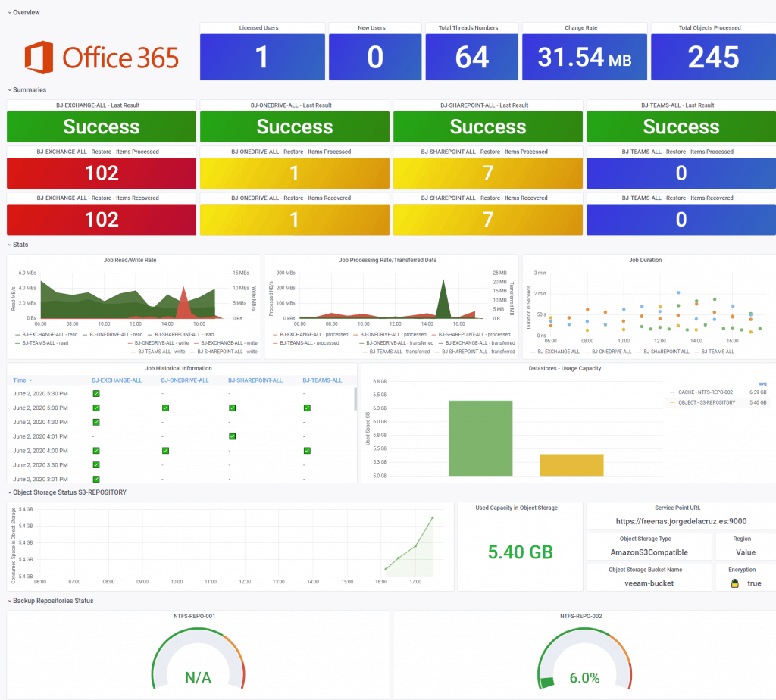Open the freenas.jorgedelacruz.es:9000 service point URL

click(x=681, y=521)
